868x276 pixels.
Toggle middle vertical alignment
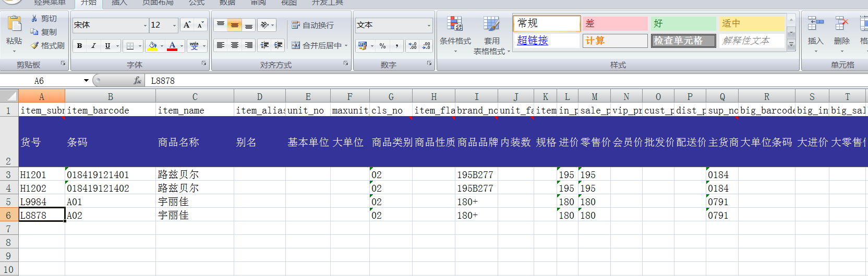click(235, 24)
